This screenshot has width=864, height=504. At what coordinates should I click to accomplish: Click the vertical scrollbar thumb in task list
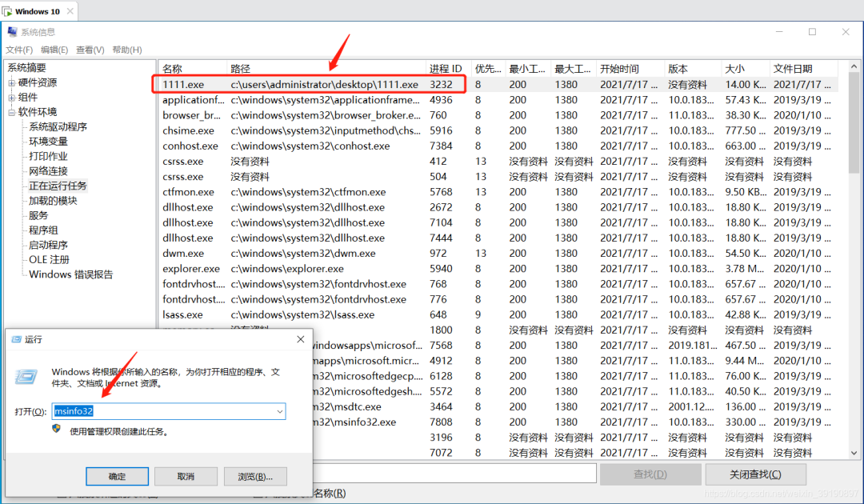coord(854,123)
